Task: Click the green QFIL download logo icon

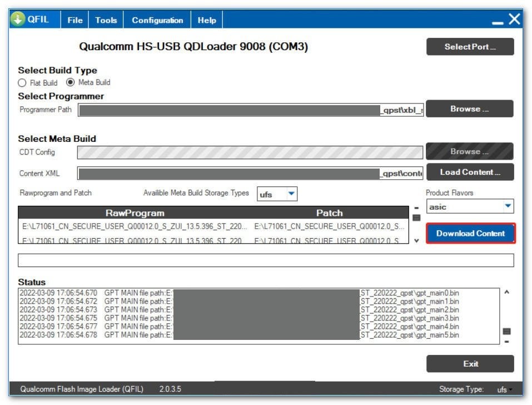Action: tap(17, 19)
